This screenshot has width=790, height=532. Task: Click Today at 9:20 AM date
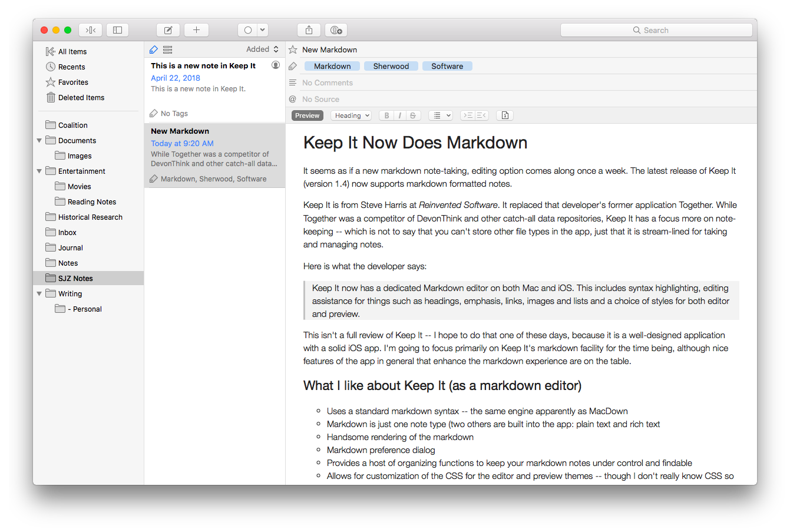[x=182, y=143]
